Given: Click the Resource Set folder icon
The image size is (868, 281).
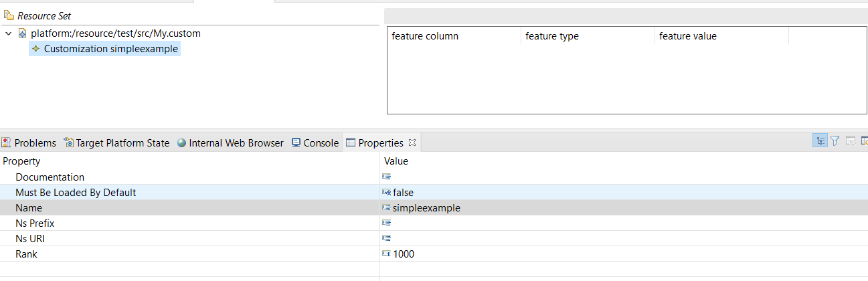Looking at the screenshot, I should pyautogui.click(x=9, y=15).
